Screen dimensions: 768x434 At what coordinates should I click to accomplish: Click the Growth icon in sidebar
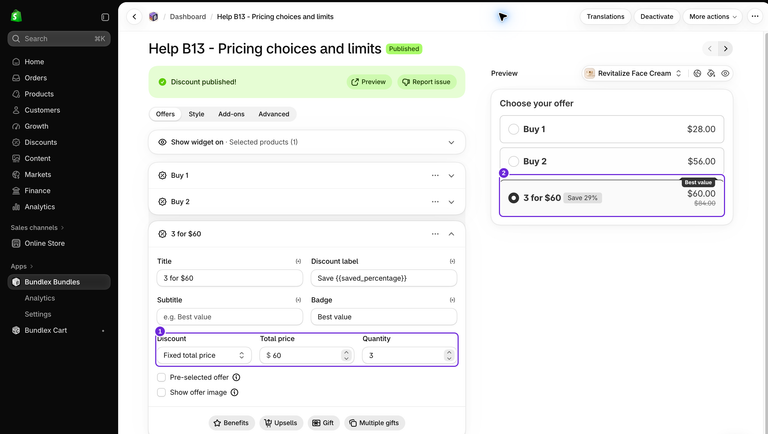pyautogui.click(x=16, y=126)
